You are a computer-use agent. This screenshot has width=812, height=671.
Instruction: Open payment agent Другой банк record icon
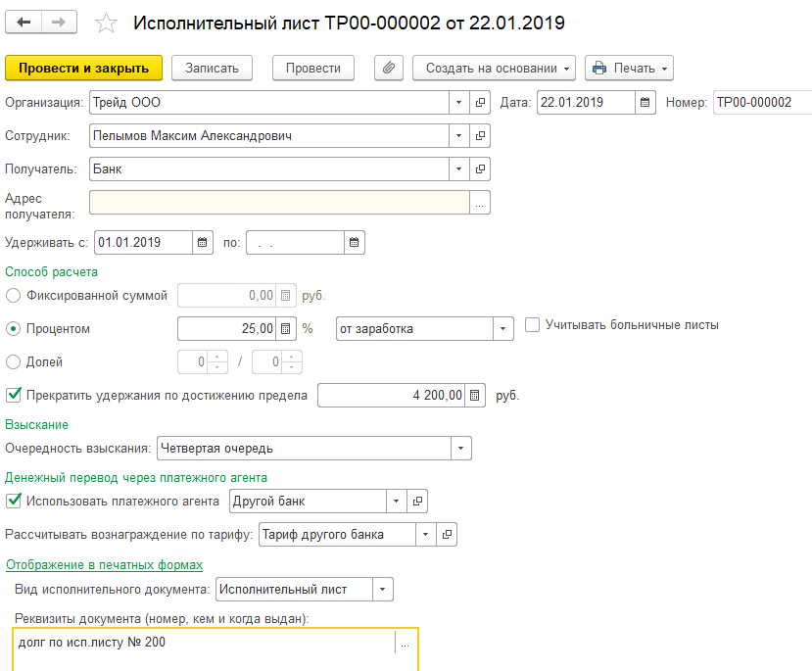pos(417,502)
